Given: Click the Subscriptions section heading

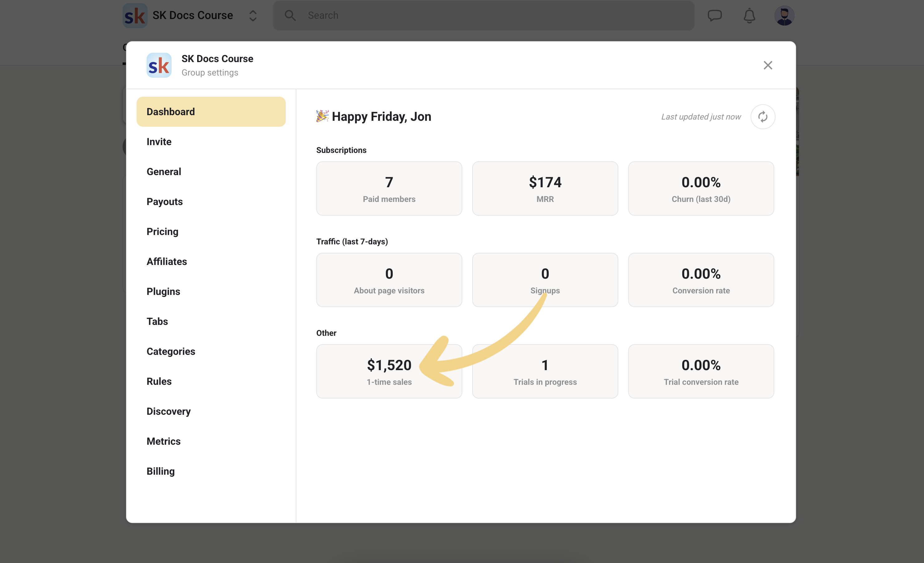Looking at the screenshot, I should point(341,150).
